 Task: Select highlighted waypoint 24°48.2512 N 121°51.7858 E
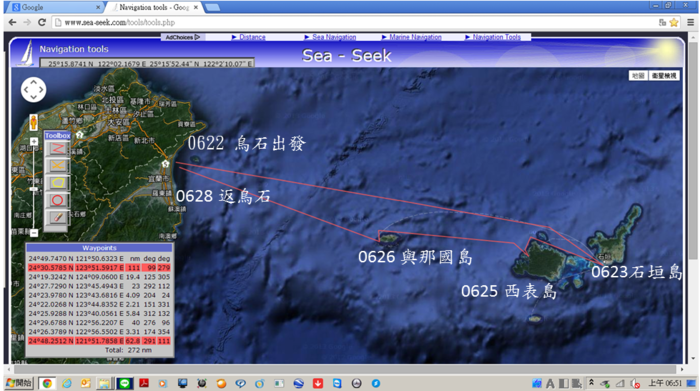pos(99,341)
